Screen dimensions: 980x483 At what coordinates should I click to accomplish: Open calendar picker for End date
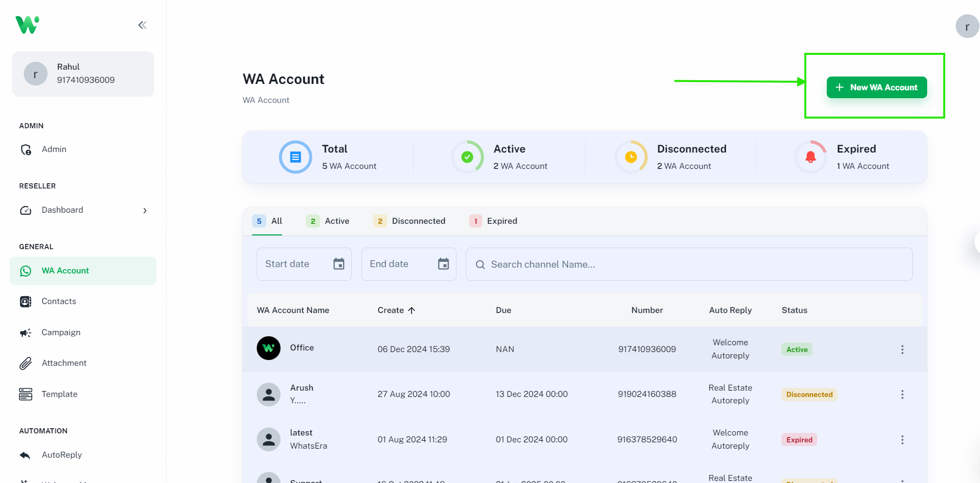point(443,264)
